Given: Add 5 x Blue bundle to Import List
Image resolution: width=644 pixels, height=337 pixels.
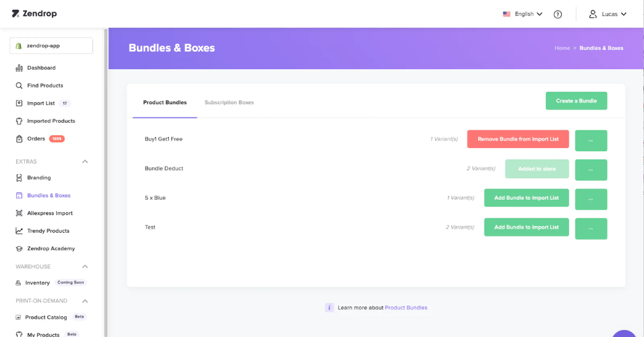Looking at the screenshot, I should (526, 198).
